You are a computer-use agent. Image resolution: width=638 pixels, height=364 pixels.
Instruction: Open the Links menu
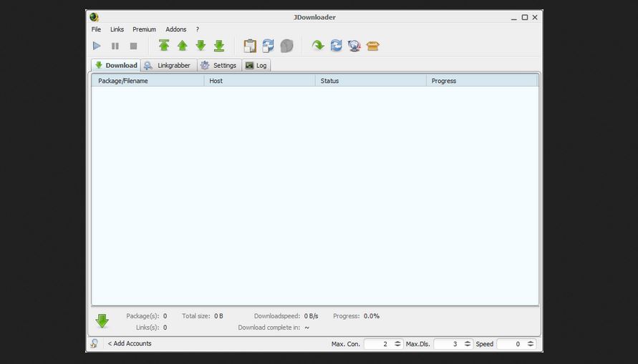[x=117, y=29]
